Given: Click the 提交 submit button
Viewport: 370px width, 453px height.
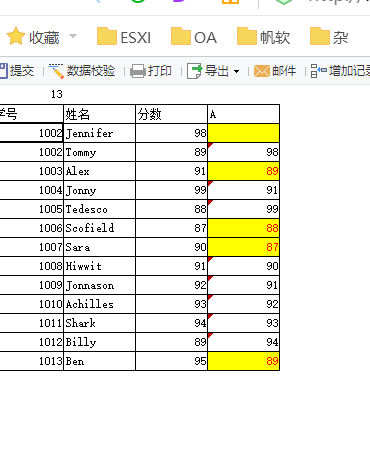Looking at the screenshot, I should (17, 71).
